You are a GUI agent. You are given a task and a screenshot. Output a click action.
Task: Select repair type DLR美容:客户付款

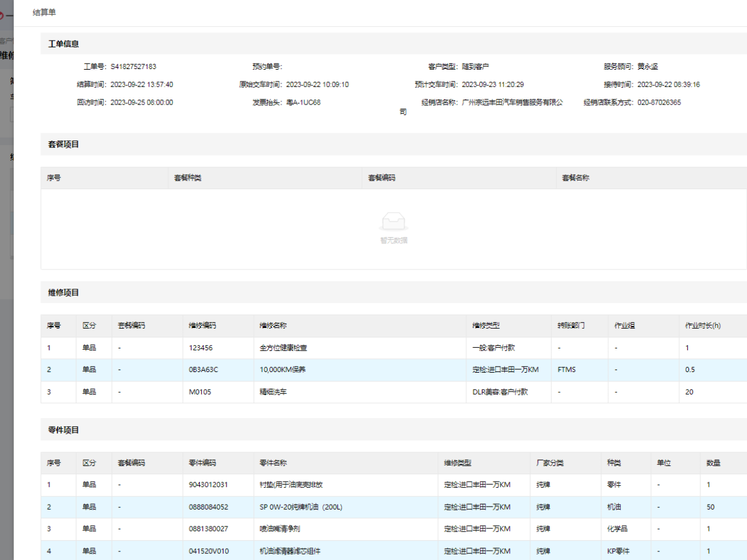500,392
